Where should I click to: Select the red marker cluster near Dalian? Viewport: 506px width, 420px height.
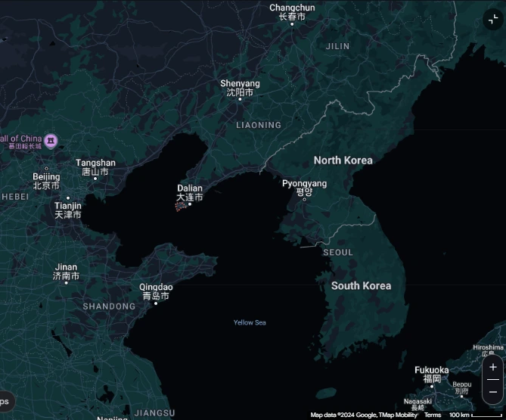pos(181,207)
